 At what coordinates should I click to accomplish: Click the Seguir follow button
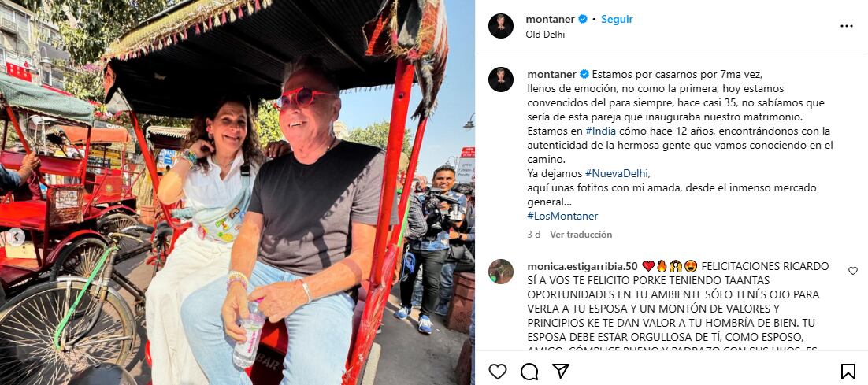617,20
